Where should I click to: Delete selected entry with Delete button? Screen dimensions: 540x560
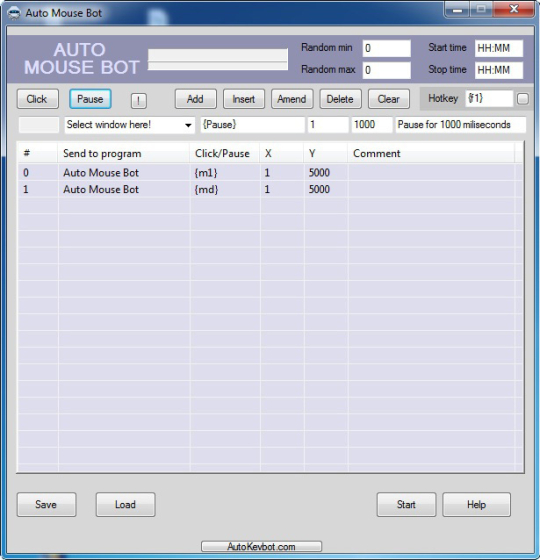tap(340, 99)
